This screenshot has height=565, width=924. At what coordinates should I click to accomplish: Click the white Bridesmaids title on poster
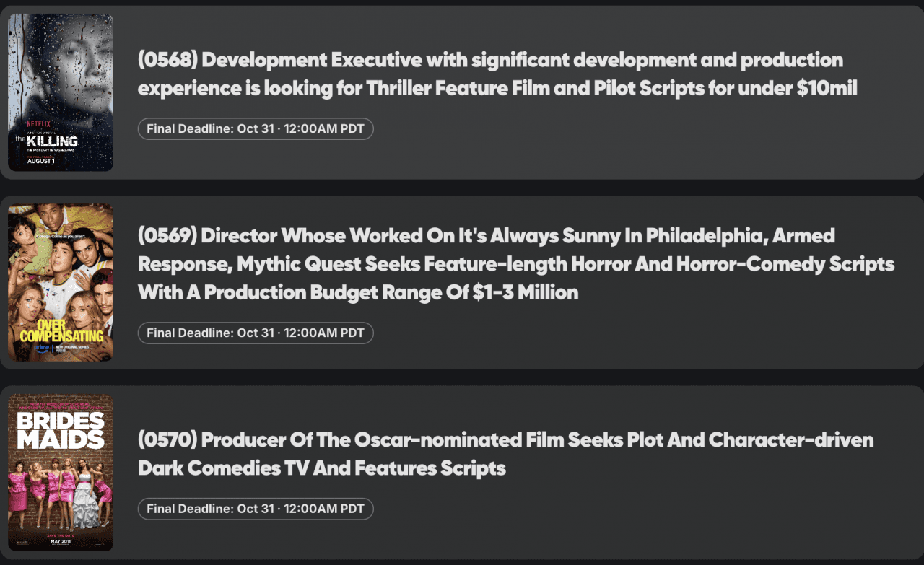click(x=61, y=430)
